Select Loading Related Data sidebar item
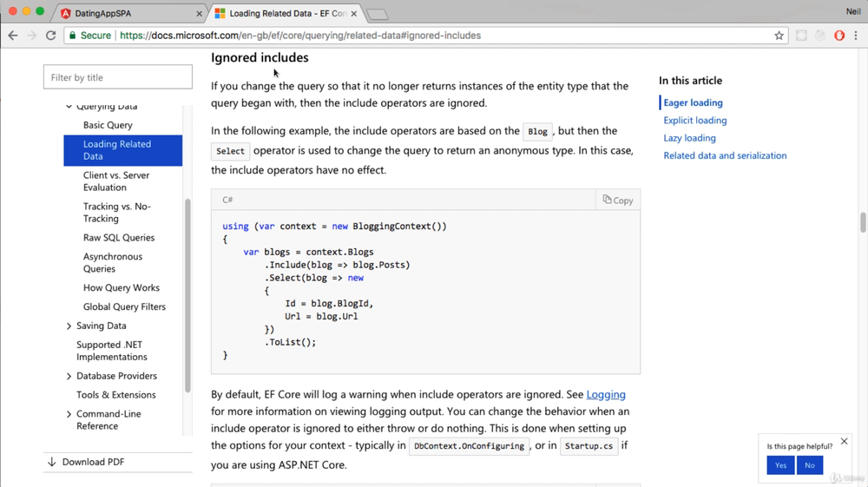This screenshot has height=487, width=868. (123, 150)
